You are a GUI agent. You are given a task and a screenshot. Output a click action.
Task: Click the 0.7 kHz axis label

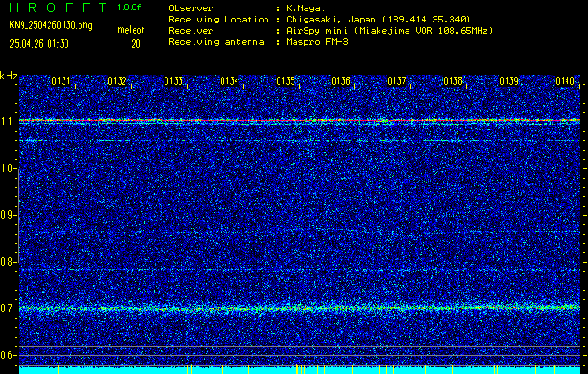(7, 309)
